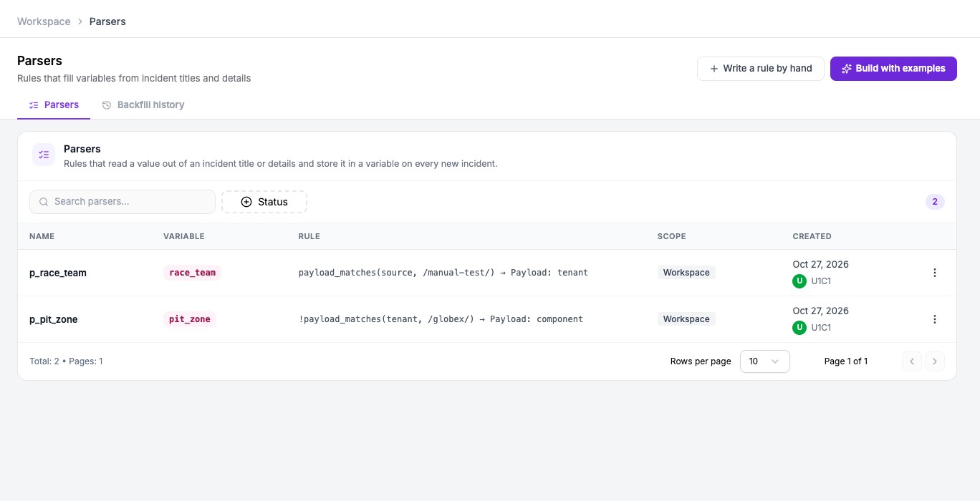Click Workspace scope badge for p_pit_zone
The width and height of the screenshot is (980, 501).
click(686, 319)
